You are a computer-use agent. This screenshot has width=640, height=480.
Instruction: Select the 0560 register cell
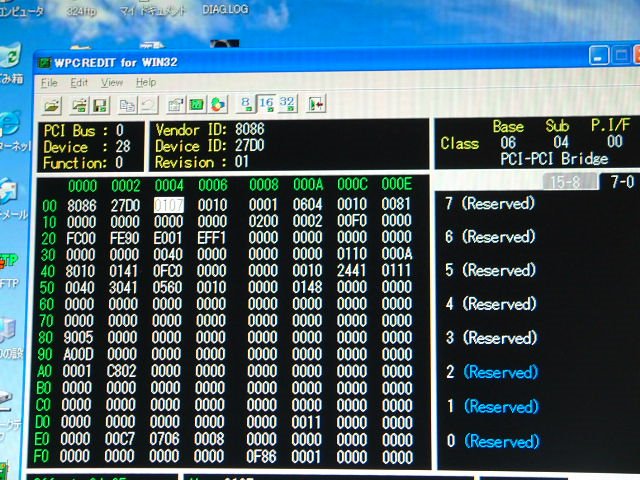point(167,287)
